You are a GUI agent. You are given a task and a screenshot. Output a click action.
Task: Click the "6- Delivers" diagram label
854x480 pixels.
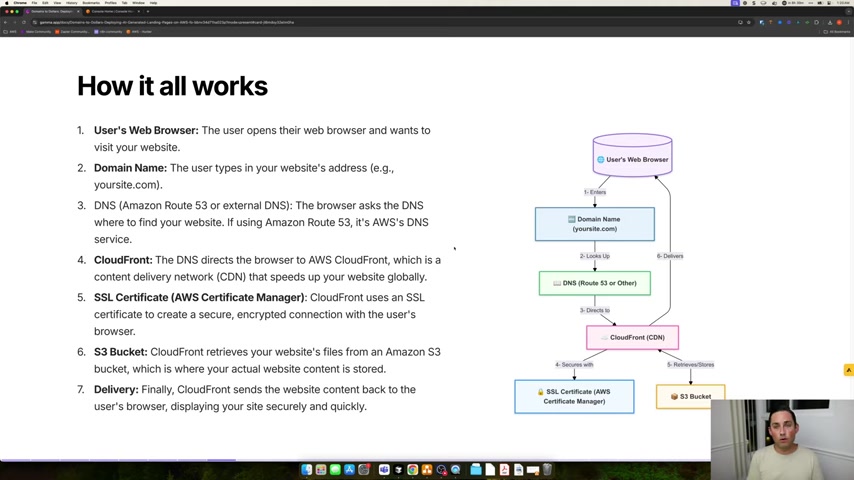pos(670,256)
